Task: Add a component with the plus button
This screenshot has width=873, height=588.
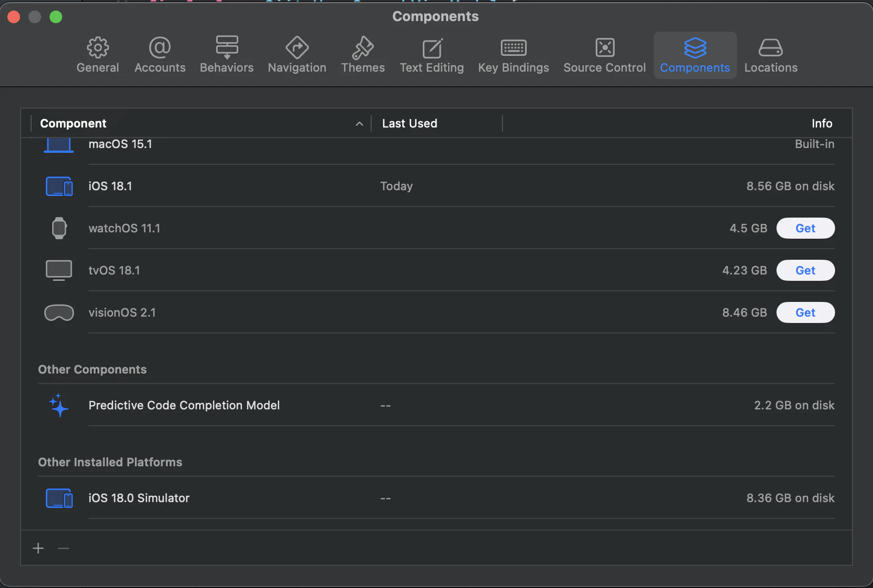Action: pyautogui.click(x=38, y=548)
